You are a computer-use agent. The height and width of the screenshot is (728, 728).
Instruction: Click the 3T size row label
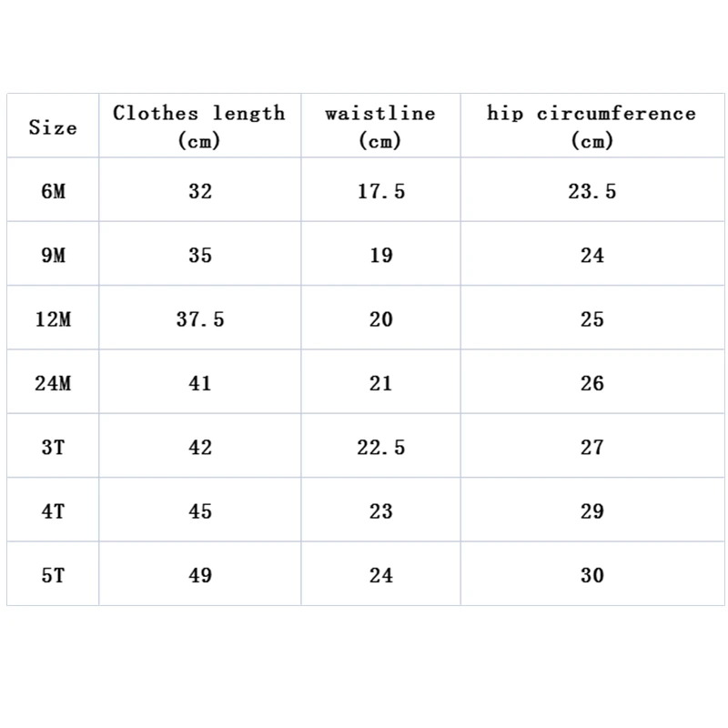[x=53, y=448]
